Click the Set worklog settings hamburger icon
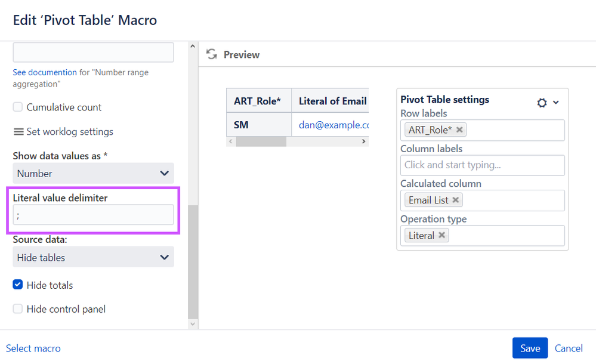This screenshot has height=364, width=596. [x=18, y=132]
